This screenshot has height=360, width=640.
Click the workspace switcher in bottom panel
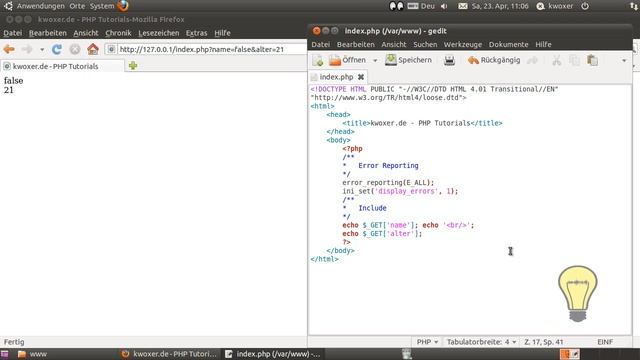tap(570, 354)
